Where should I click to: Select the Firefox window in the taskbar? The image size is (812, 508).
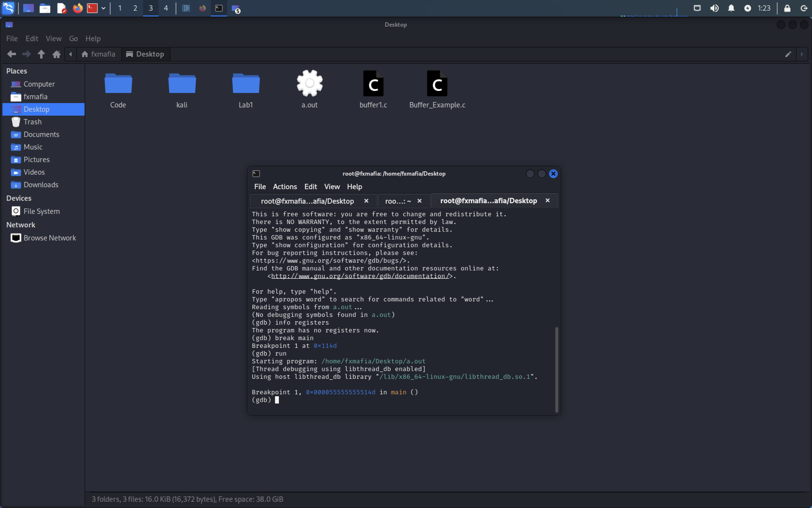coord(202,8)
